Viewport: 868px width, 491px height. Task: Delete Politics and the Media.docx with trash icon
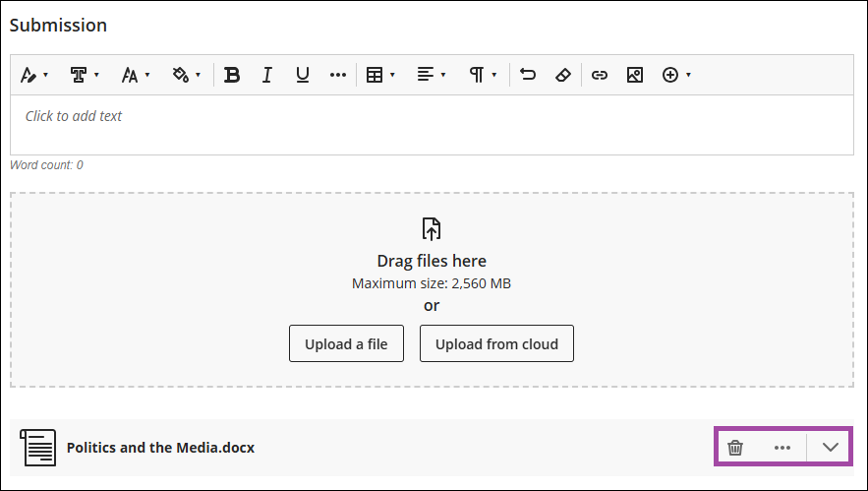[735, 448]
